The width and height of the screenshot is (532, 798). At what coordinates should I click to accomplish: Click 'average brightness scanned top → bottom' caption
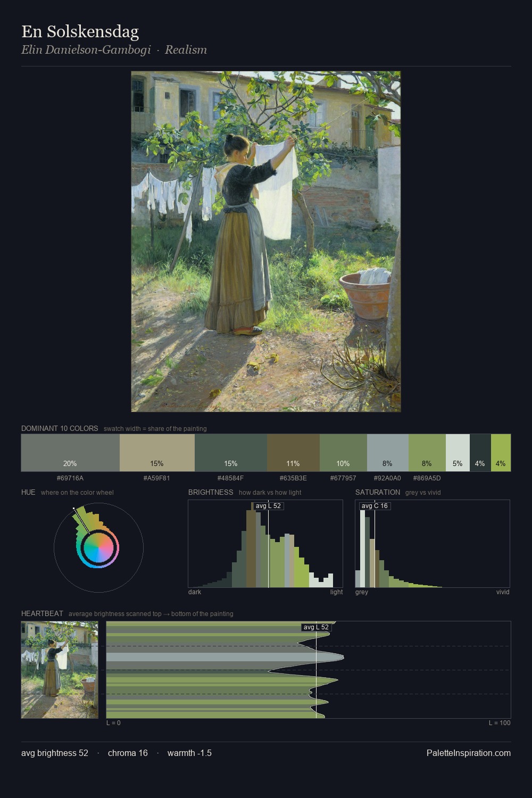click(x=151, y=614)
